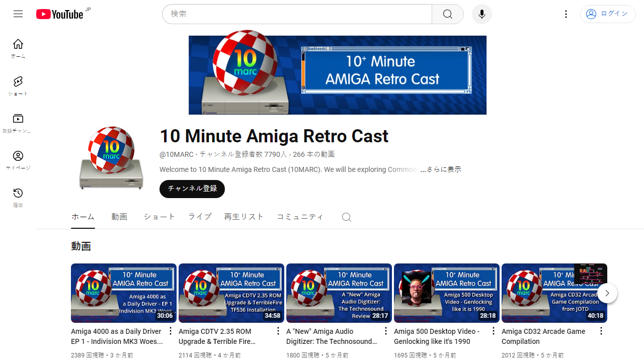
Task: Open options for Amiga 4000 Daily Driver video
Action: (x=171, y=331)
